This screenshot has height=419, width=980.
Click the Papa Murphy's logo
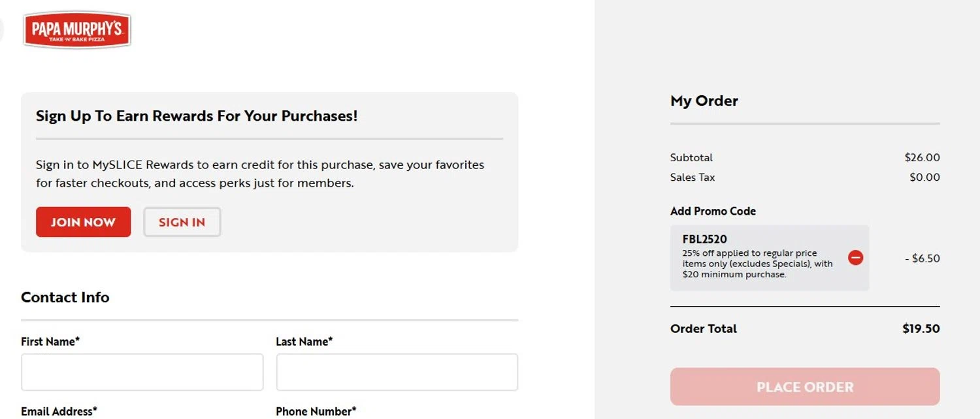tap(77, 30)
